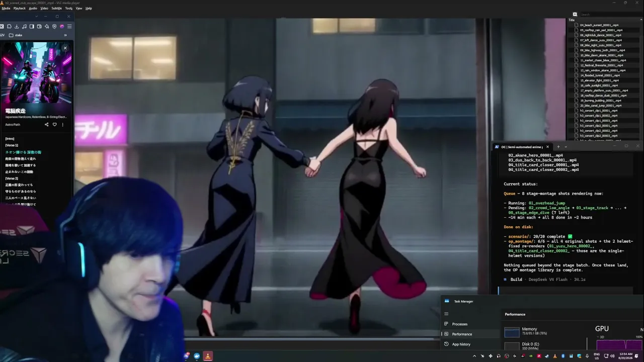This screenshot has width=644, height=362.
Task: Click the downloads icon in browser toolbar
Action: coord(17,26)
